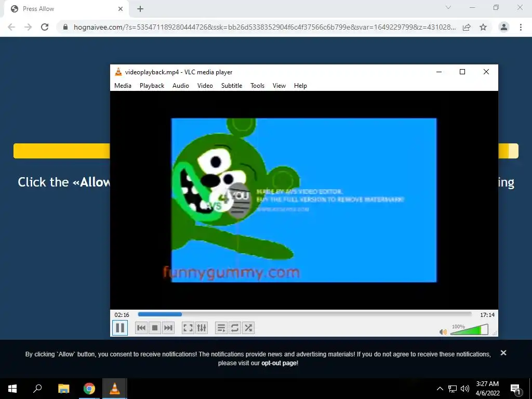532x399 pixels.
Task: Skip to next media in VLC
Action: [x=168, y=328]
